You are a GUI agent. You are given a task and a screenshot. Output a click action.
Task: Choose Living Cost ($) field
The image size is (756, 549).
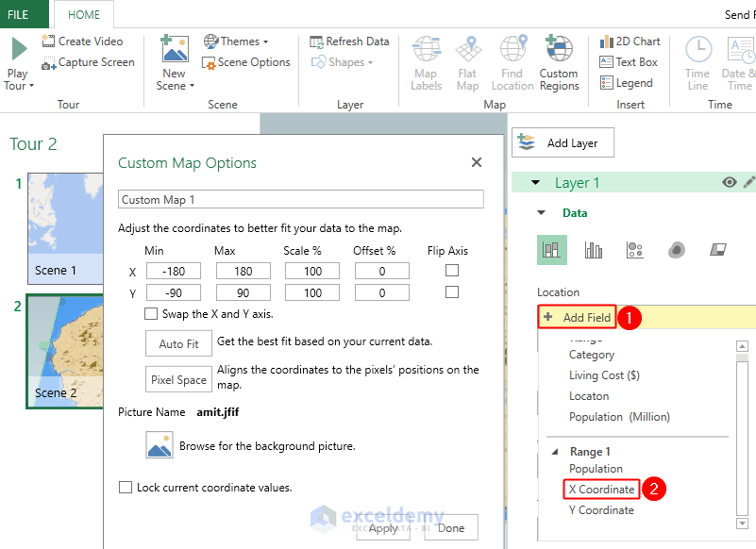tap(604, 375)
